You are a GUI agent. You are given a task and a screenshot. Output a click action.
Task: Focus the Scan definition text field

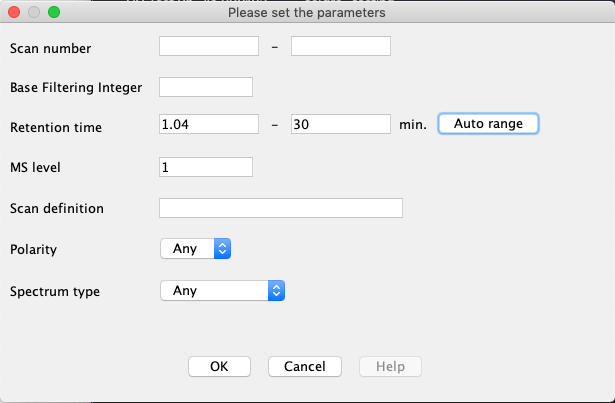point(280,208)
